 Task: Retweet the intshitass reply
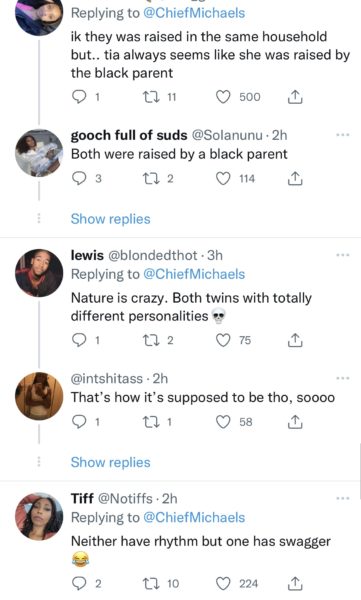(149, 422)
